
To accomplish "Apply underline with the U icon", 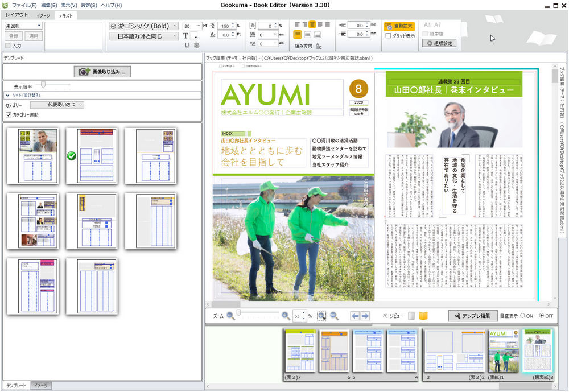I will pos(187,45).
